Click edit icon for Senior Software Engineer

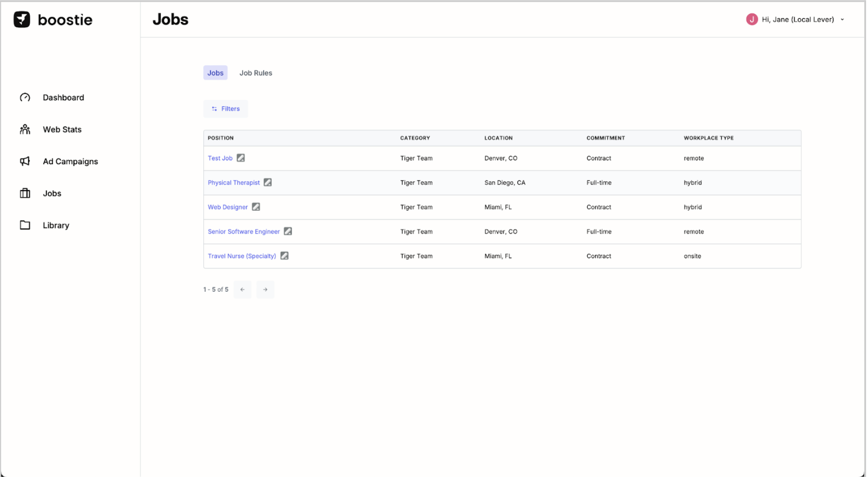click(x=288, y=231)
